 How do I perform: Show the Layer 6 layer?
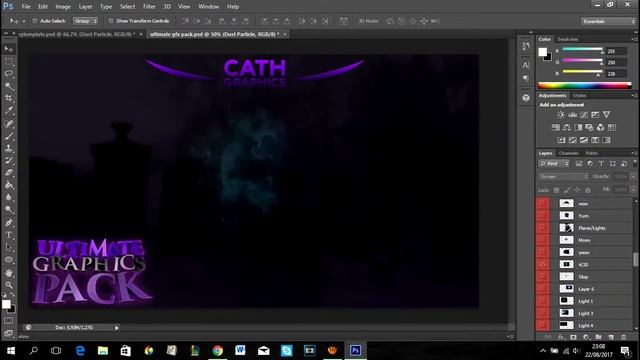click(542, 289)
